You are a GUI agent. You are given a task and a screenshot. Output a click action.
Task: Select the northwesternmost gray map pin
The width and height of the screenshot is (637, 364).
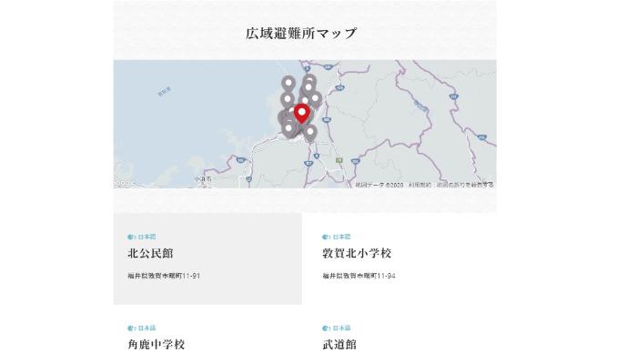288,85
